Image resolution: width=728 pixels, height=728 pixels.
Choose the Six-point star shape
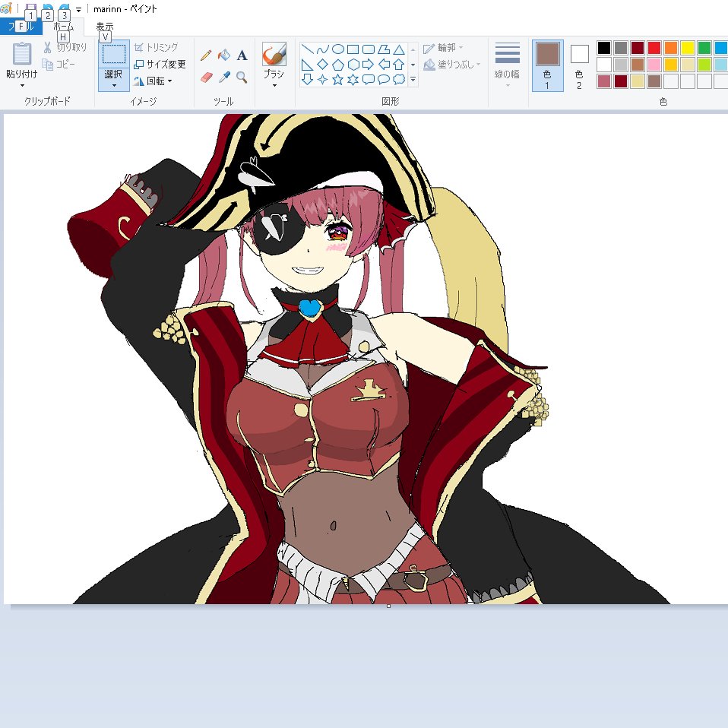(353, 79)
